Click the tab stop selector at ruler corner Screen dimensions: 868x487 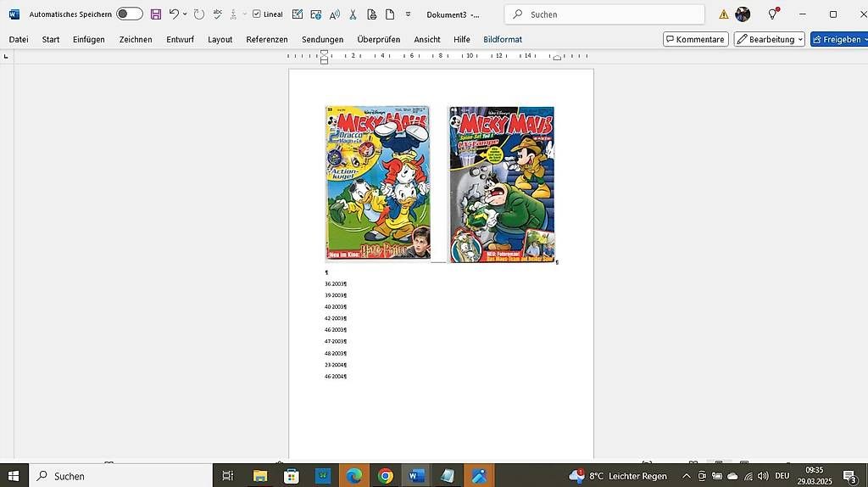[6, 56]
